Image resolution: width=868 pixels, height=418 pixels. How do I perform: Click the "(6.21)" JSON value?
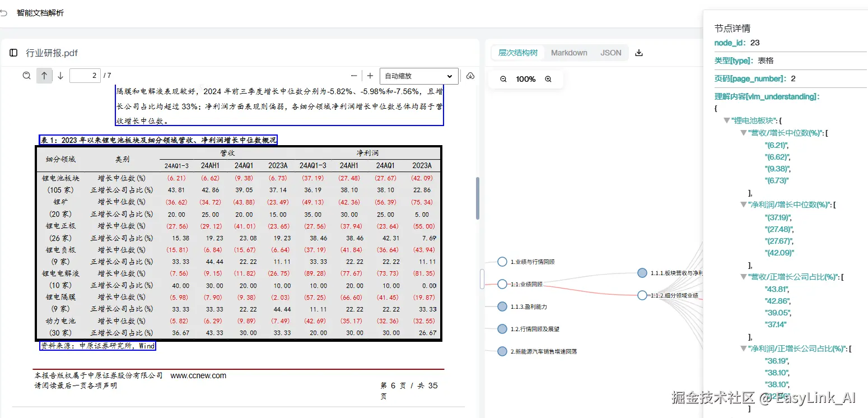click(x=777, y=145)
